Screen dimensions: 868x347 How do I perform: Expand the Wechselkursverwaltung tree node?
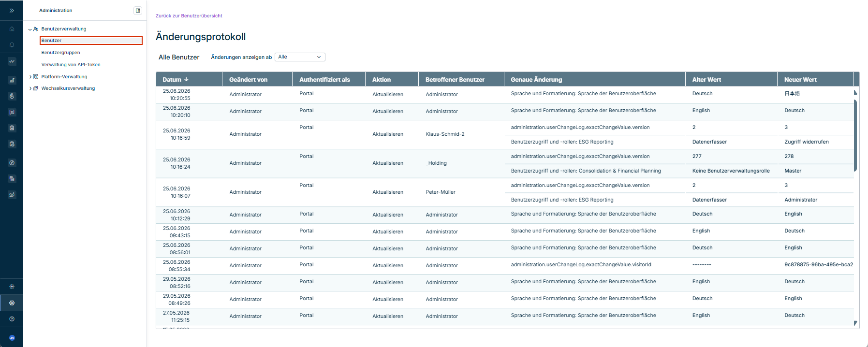[30, 88]
